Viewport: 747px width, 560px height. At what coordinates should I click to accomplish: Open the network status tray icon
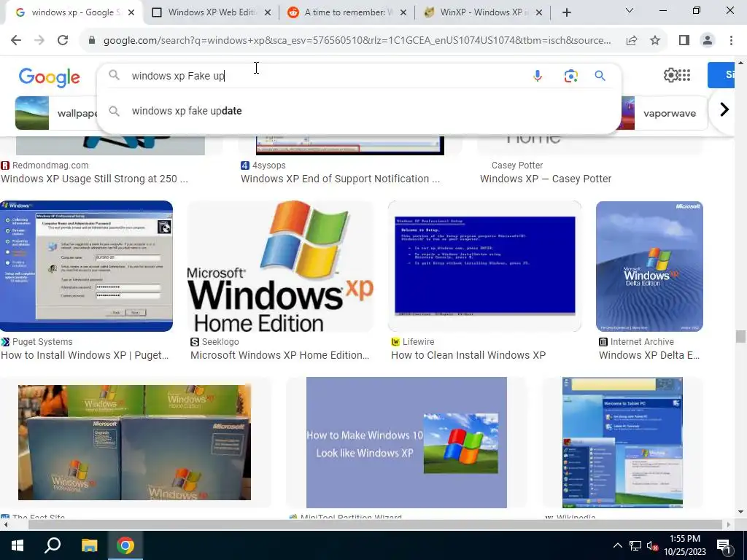pyautogui.click(x=635, y=545)
